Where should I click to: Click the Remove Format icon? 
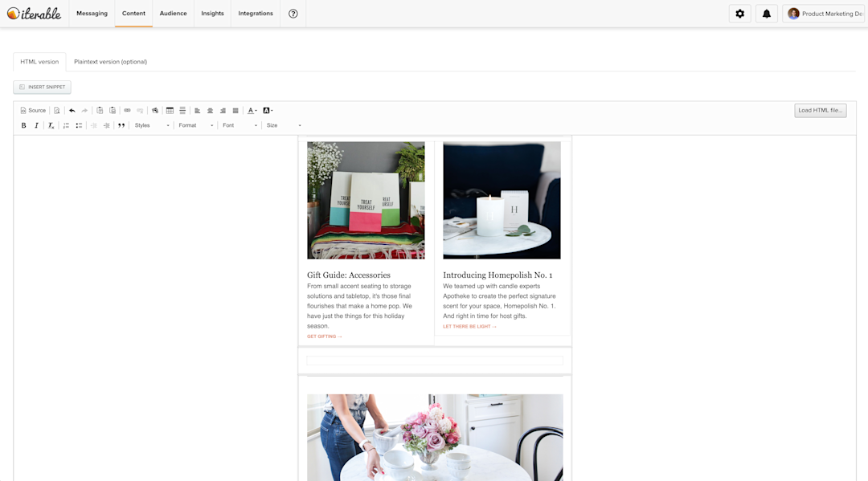(x=51, y=125)
